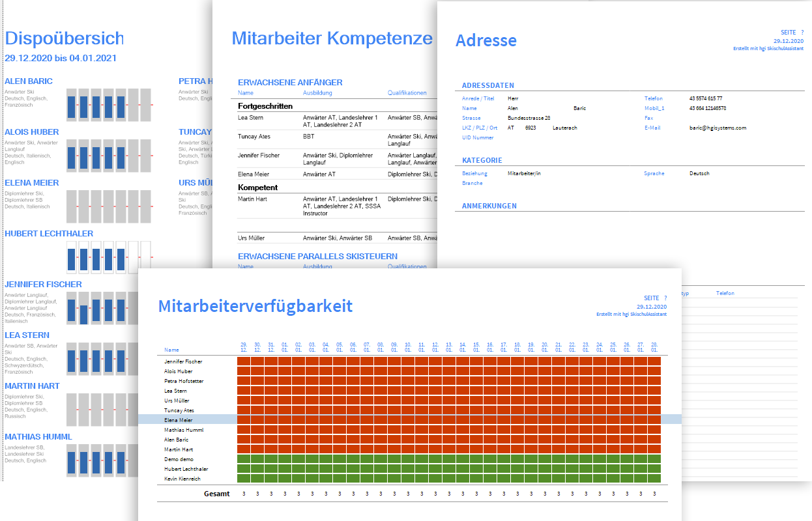The width and height of the screenshot is (812, 521).
Task: Click the Mitarbeiterverfügbarkeit report title
Action: coord(255,306)
